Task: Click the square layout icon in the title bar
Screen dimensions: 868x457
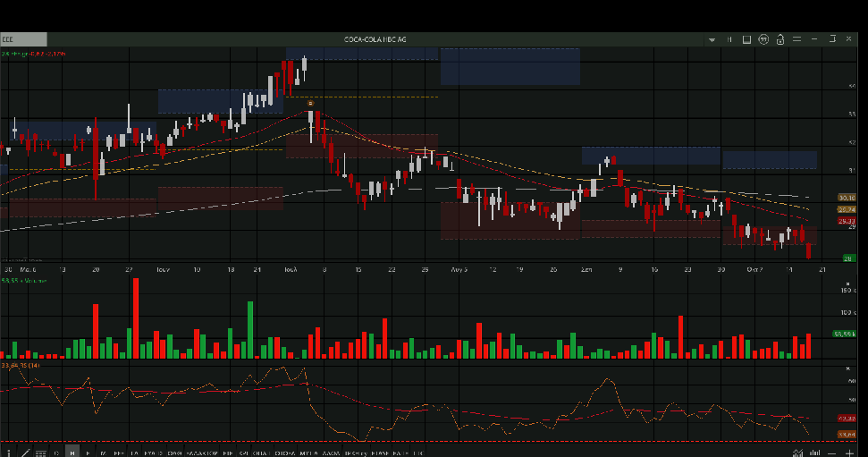Action: [746, 39]
